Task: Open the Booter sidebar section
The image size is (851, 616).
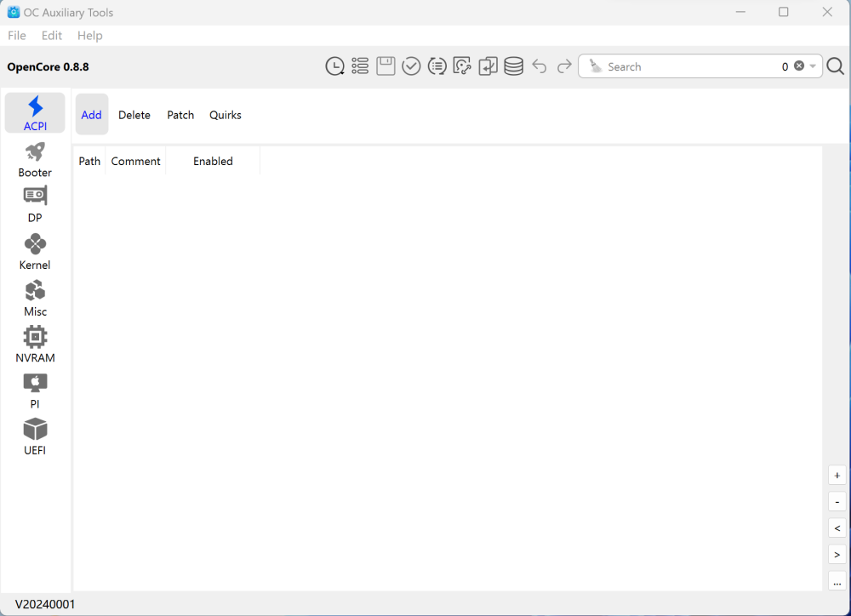Action: point(35,160)
